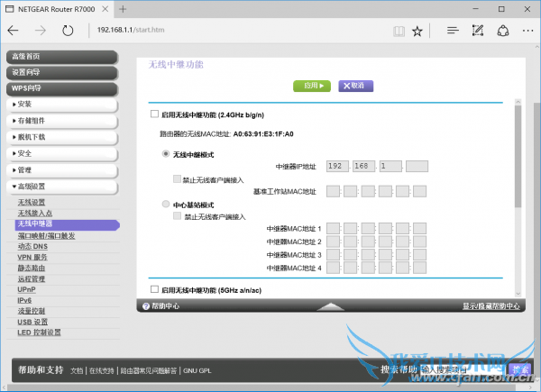Open 无线接入点 in the sidebar
The image size is (541, 392).
tap(35, 213)
